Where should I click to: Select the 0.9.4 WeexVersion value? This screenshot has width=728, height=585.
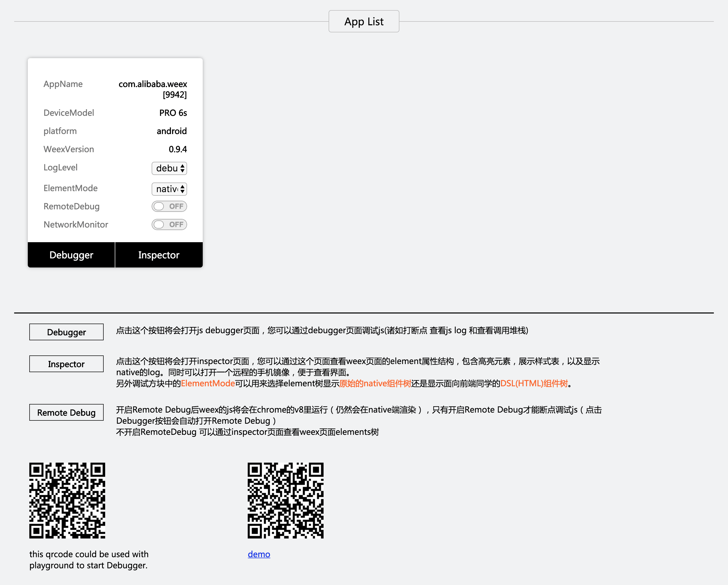pos(178,149)
